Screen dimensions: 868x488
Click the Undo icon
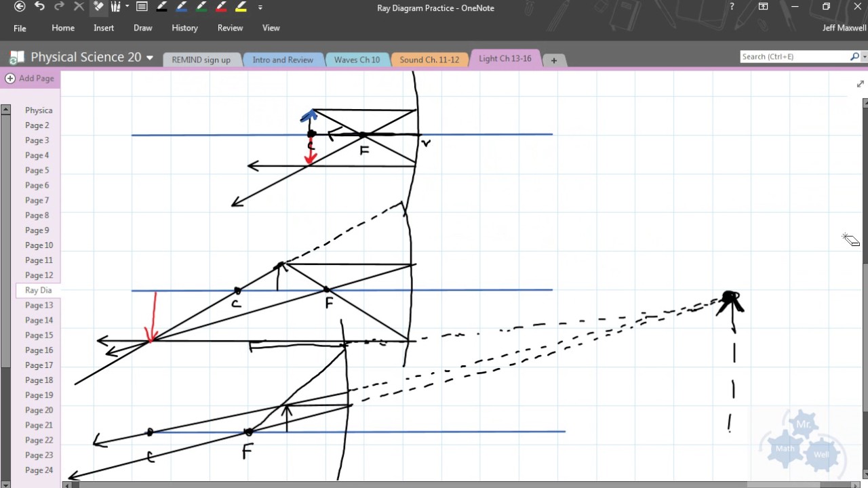pos(39,7)
